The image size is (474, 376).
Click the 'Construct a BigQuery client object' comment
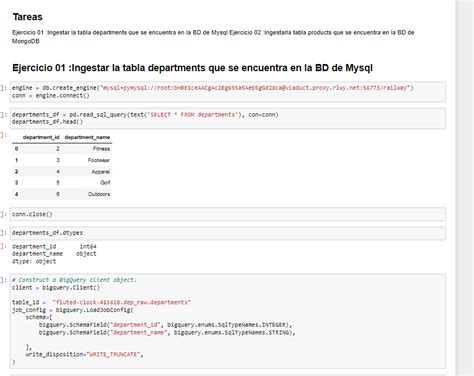pyautogui.click(x=74, y=280)
